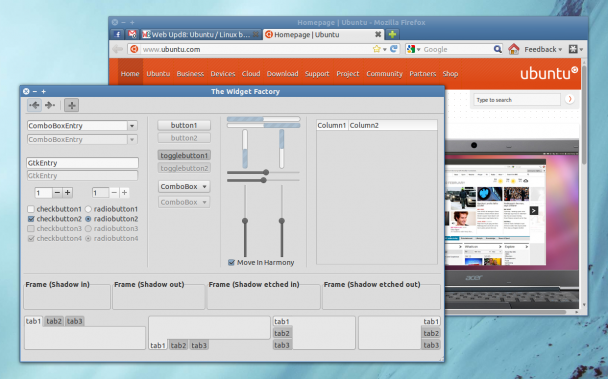Click the editable GtkEntry text field
Viewport: 608px width, 379px height.
click(82, 163)
